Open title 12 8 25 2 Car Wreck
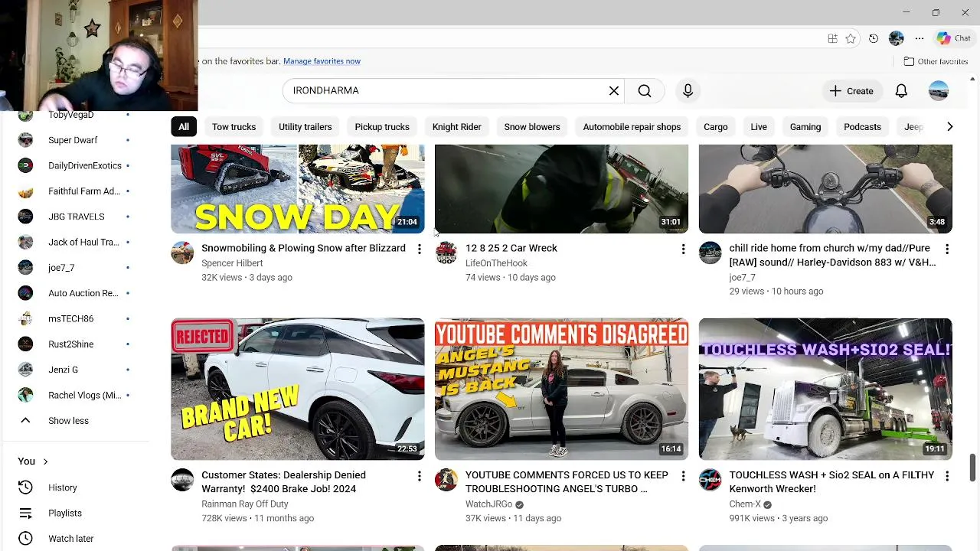Viewport: 980px width, 551px height. pos(511,248)
